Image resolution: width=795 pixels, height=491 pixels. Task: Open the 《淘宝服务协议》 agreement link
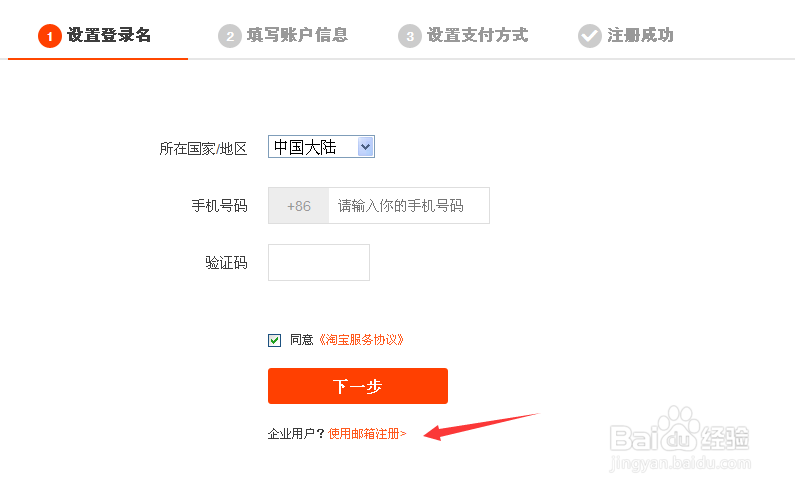click(361, 340)
